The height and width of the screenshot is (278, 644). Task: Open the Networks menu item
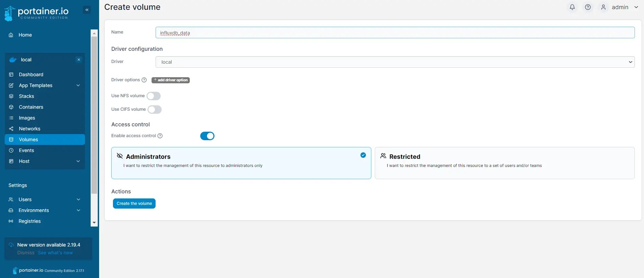coord(45,129)
